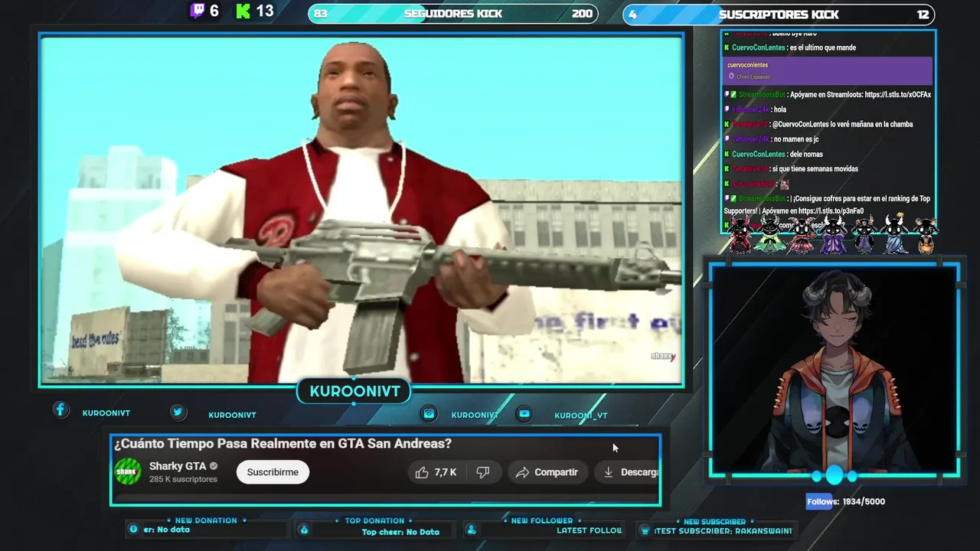The image size is (980, 551).
Task: Click the green Kick viewer count icon
Action: click(243, 11)
